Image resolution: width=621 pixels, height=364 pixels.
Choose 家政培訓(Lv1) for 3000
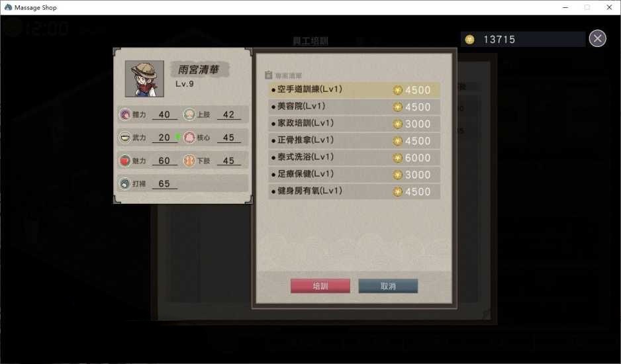pyautogui.click(x=354, y=124)
